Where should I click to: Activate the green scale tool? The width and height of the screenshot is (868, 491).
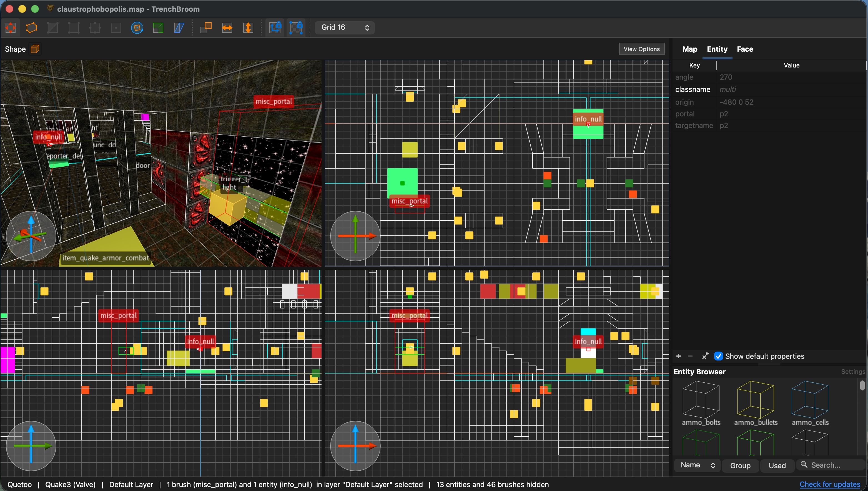(x=158, y=28)
